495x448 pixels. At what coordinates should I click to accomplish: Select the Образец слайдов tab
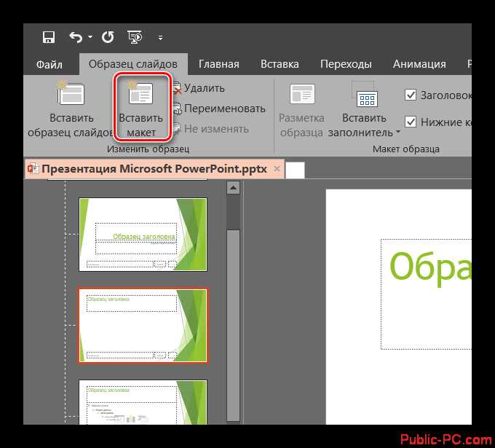133,64
